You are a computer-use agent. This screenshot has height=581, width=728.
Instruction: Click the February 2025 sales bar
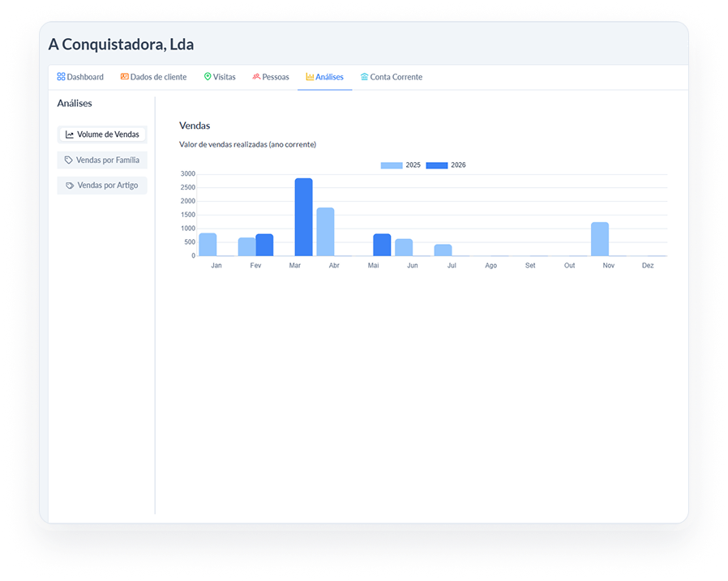coord(246,247)
